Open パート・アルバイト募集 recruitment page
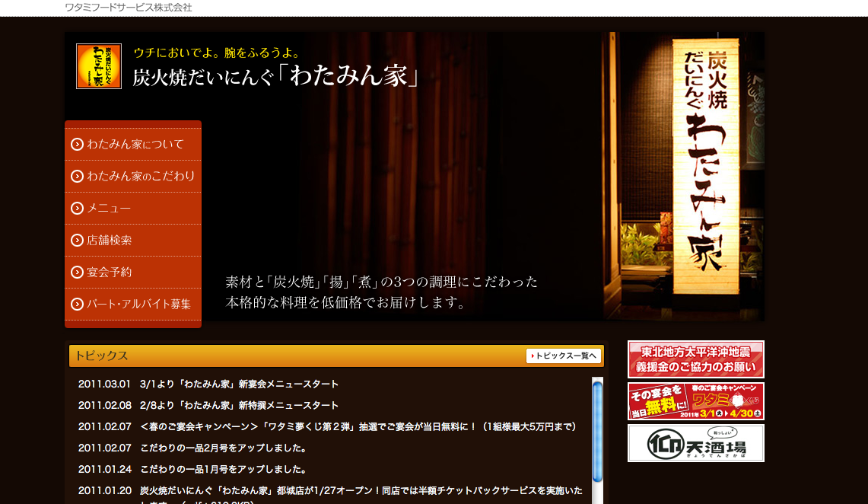Viewport: 868px width, 504px height. coord(133,304)
